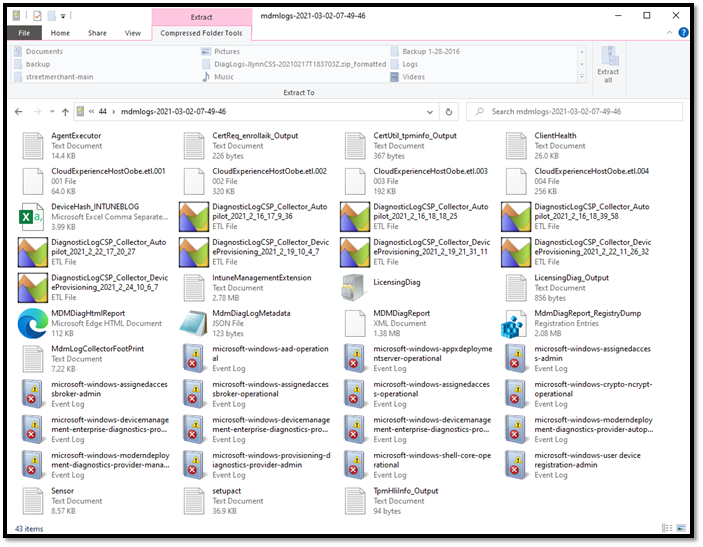The height and width of the screenshot is (547, 703).
Task: Switch to large icons view in status bar
Action: pos(681,528)
